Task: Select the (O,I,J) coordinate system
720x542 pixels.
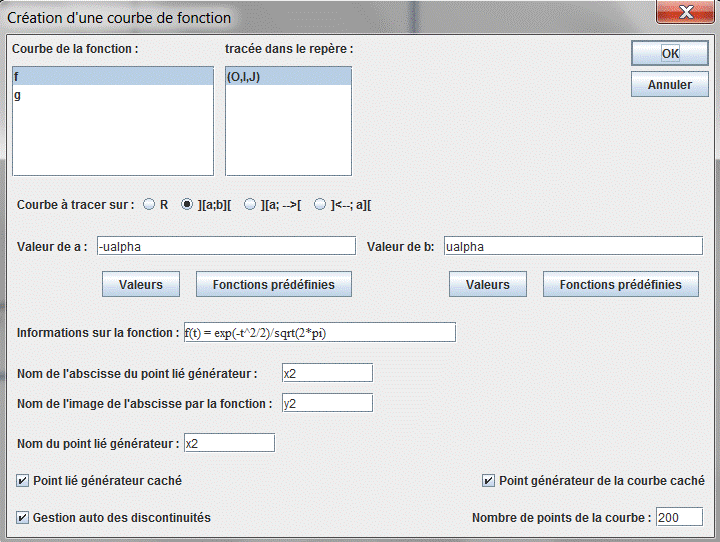Action: (x=288, y=76)
